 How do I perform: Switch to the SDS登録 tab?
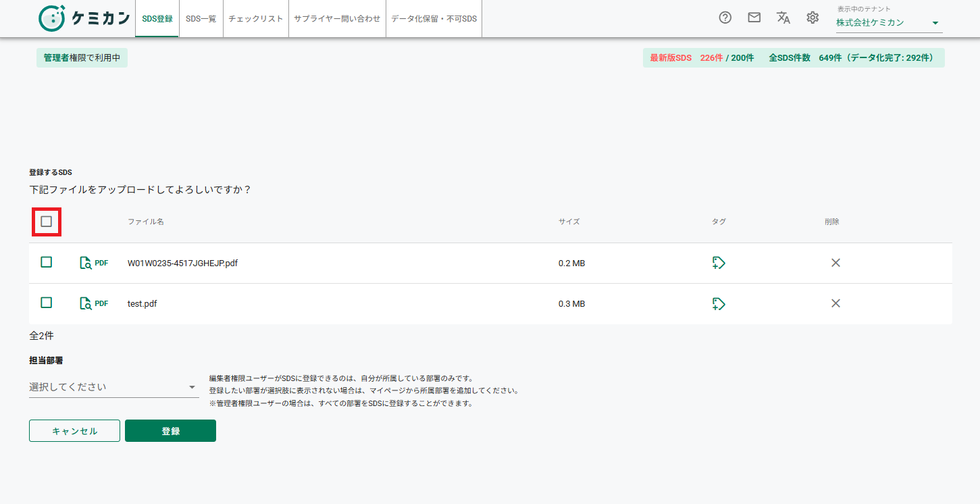click(x=157, y=19)
